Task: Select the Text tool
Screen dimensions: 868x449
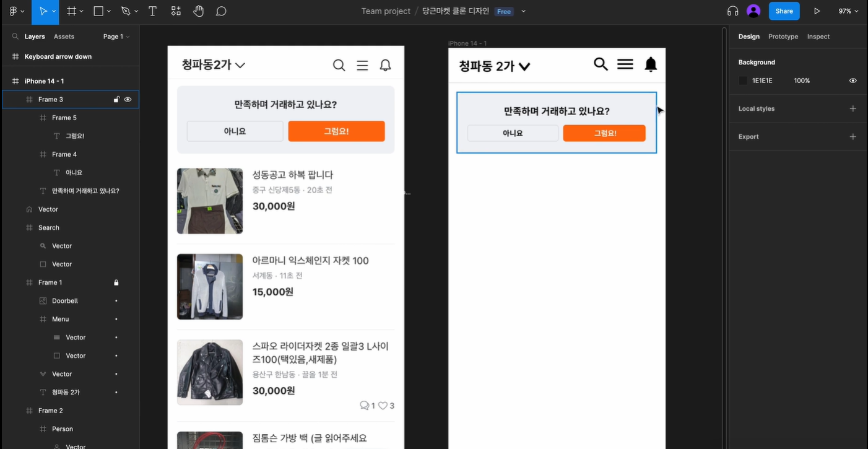Action: pyautogui.click(x=152, y=11)
